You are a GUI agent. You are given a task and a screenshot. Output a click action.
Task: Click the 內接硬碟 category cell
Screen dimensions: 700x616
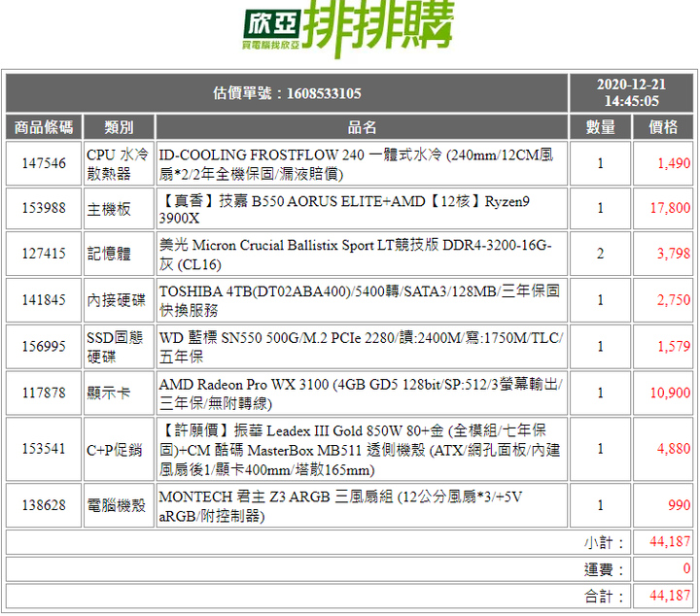point(119,300)
